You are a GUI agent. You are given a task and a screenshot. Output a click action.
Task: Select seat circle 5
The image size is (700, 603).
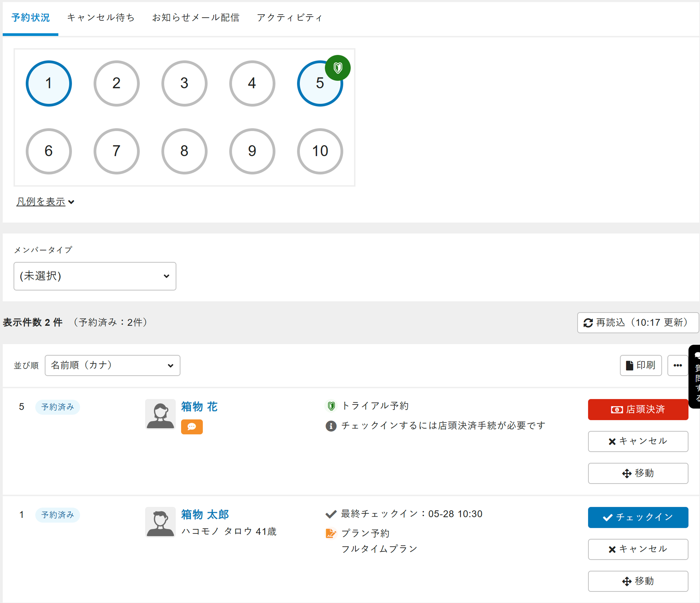(320, 83)
